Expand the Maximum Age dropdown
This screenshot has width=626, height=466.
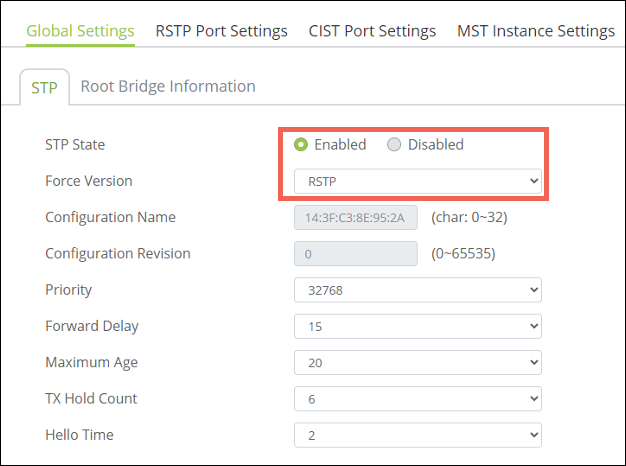(x=417, y=362)
